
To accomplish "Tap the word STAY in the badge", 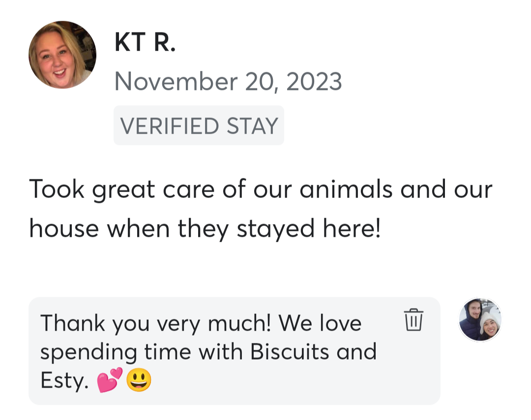I will click(x=252, y=126).
